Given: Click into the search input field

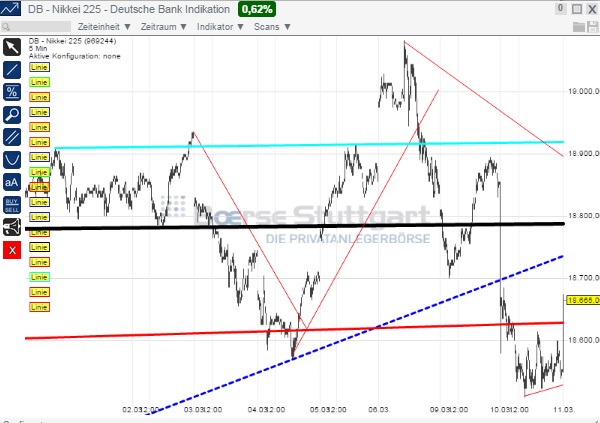Looking at the screenshot, I should tap(36, 27).
